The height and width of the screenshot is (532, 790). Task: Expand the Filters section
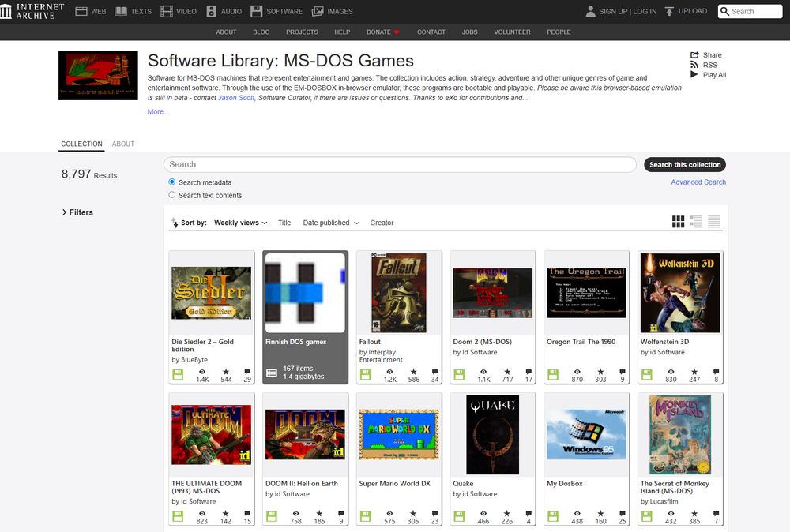click(x=77, y=212)
